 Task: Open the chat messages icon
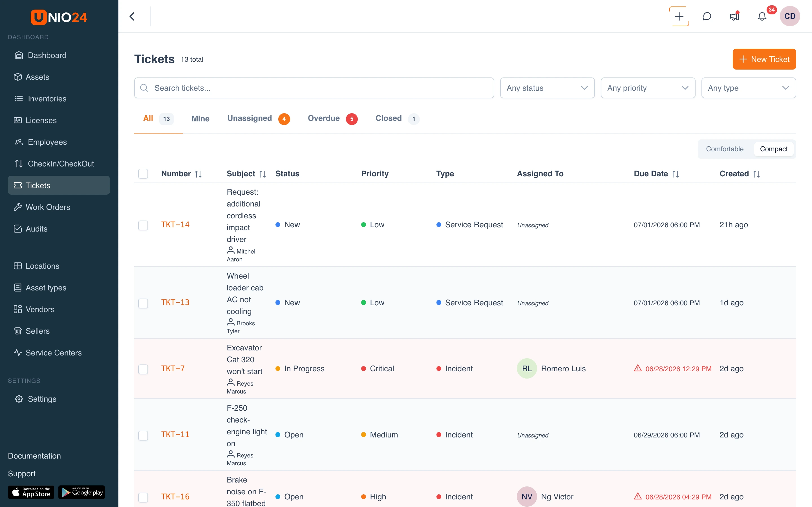pos(707,16)
